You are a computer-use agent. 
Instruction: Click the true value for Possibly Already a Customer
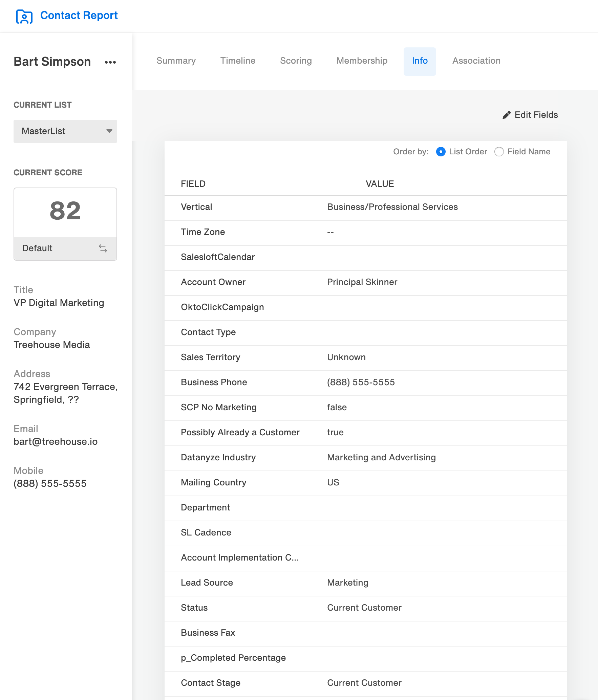pos(335,433)
